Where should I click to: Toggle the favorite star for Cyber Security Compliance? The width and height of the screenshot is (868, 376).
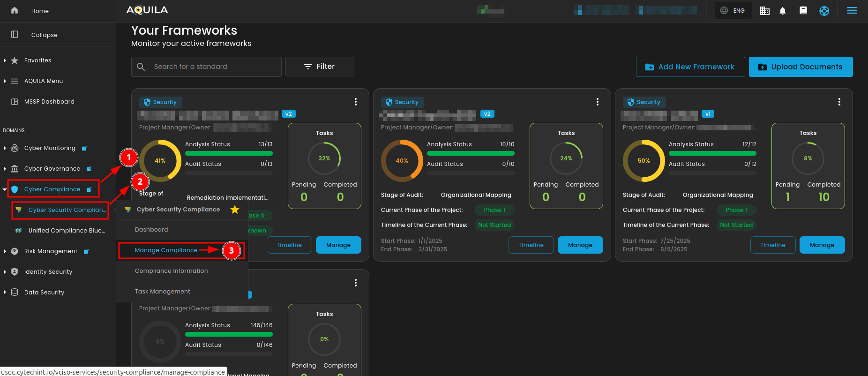[x=235, y=210]
